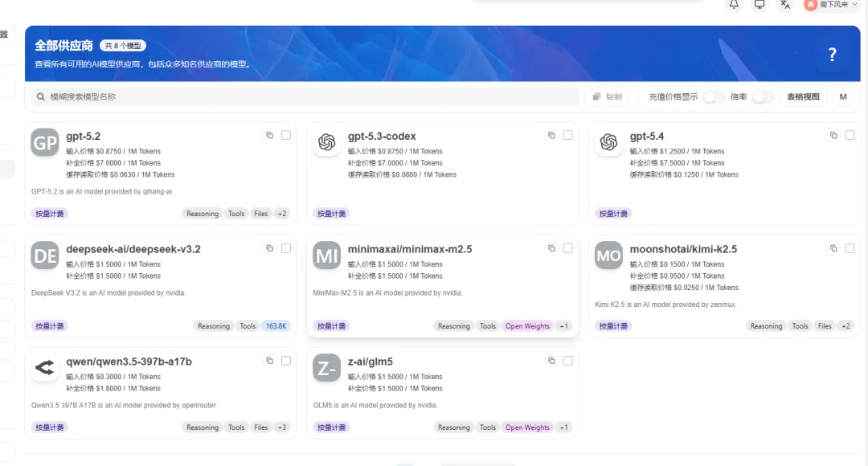Copy the deepseek-ai/deepseek-v3.2 model name
The image size is (868, 466).
(x=269, y=248)
